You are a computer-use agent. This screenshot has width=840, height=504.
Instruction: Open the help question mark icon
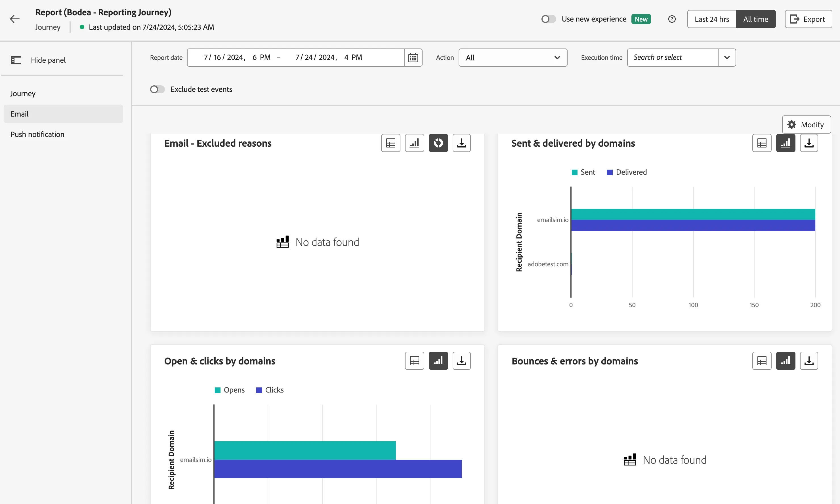tap(671, 19)
